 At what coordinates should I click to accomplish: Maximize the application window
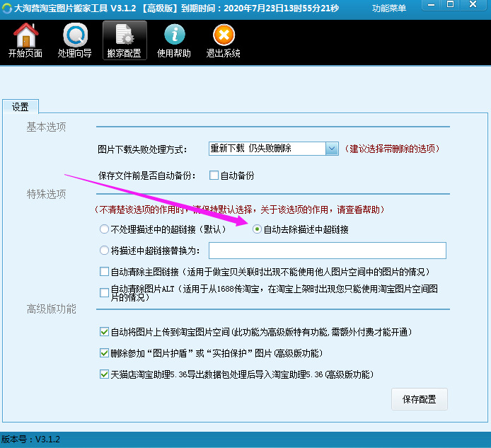coord(450,5)
